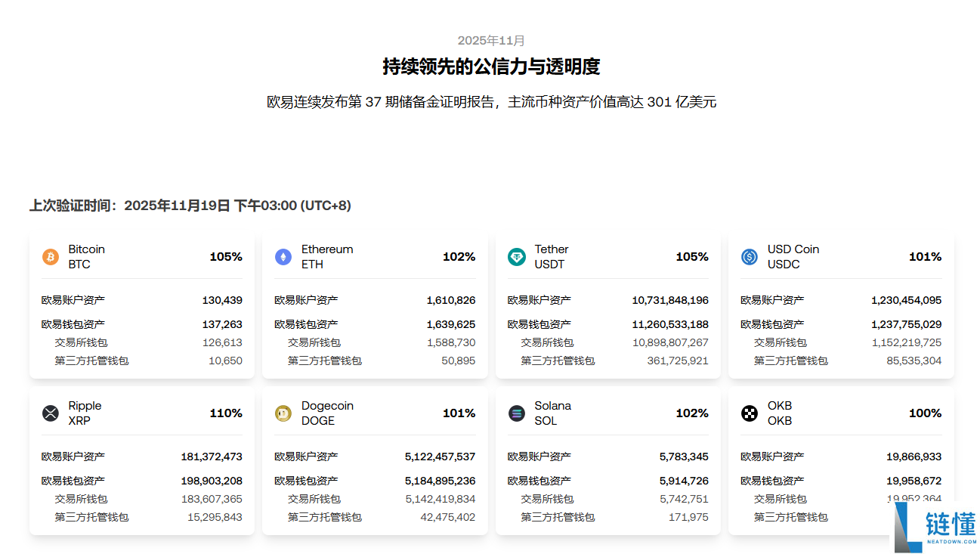This screenshot has height=554, width=980.
Task: Click Ethereum account asset value 1,610,826
Action: pos(451,300)
